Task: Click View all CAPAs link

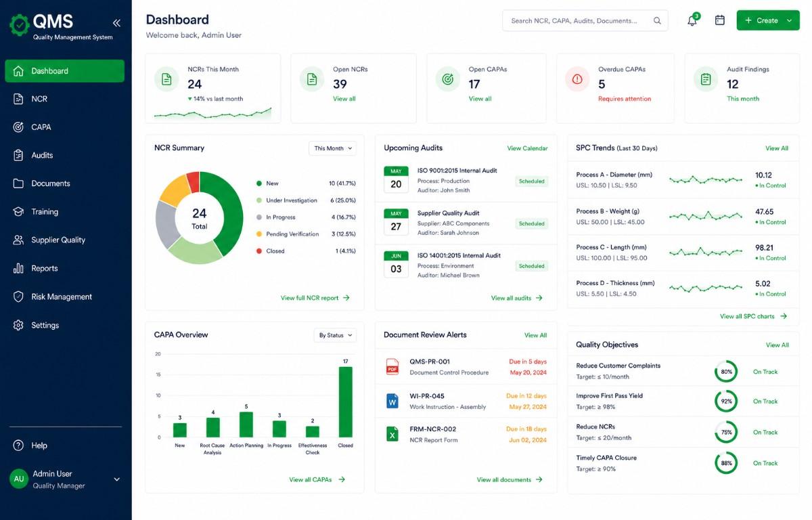Action: click(317, 479)
